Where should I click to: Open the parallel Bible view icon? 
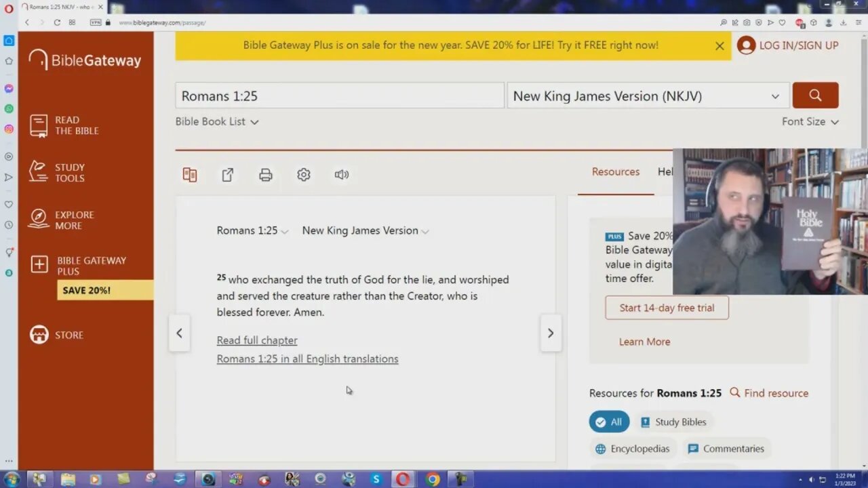click(190, 175)
